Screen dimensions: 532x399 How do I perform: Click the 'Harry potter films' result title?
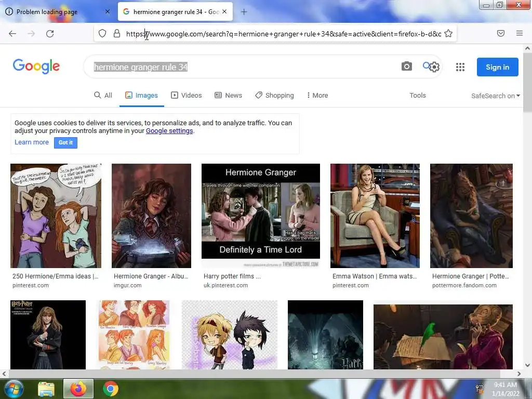click(232, 276)
